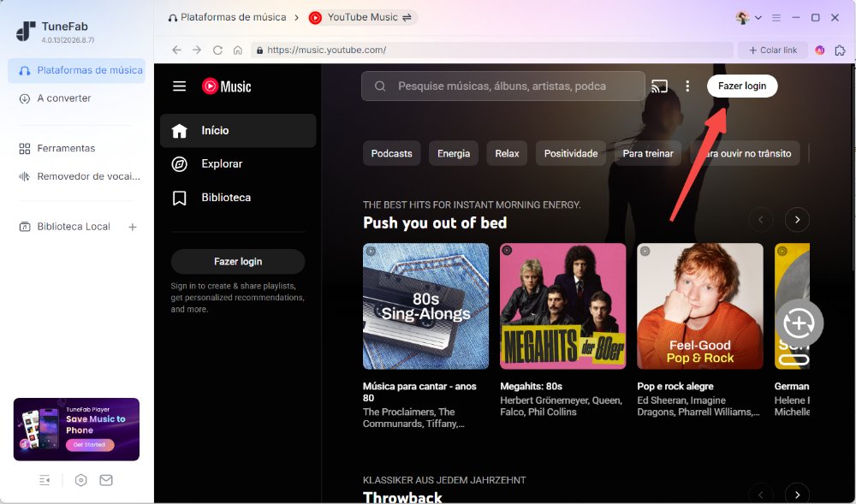Open user avatar account dropdown

(748, 17)
